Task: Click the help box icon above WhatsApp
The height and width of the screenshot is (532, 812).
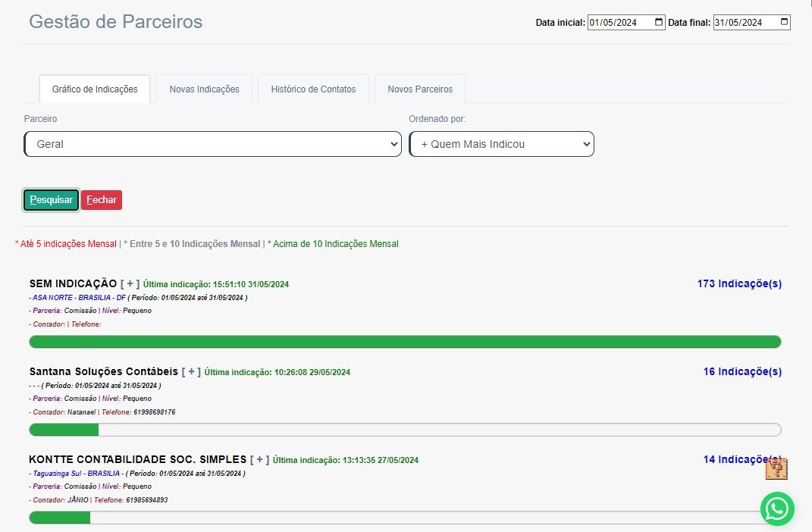Action: click(776, 469)
